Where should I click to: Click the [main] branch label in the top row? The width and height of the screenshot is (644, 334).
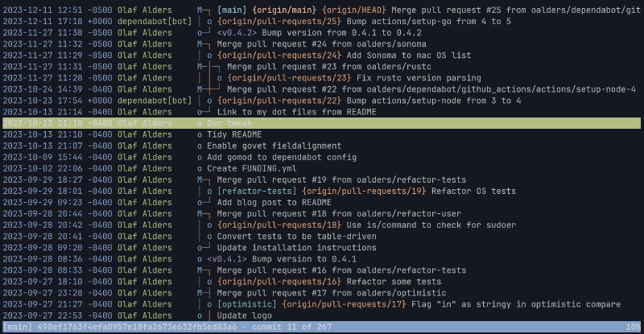pos(230,10)
